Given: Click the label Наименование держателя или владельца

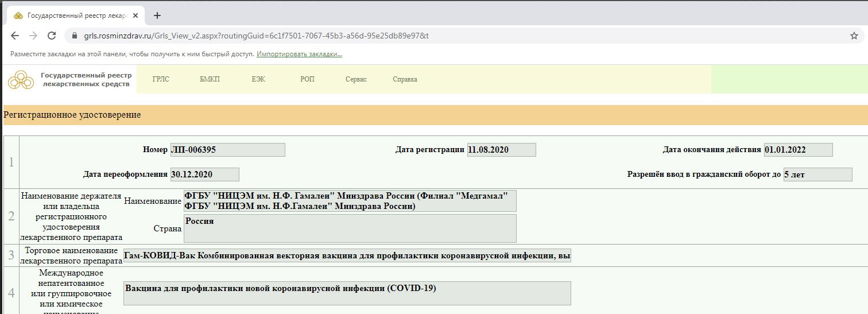Looking at the screenshot, I should point(72,216).
